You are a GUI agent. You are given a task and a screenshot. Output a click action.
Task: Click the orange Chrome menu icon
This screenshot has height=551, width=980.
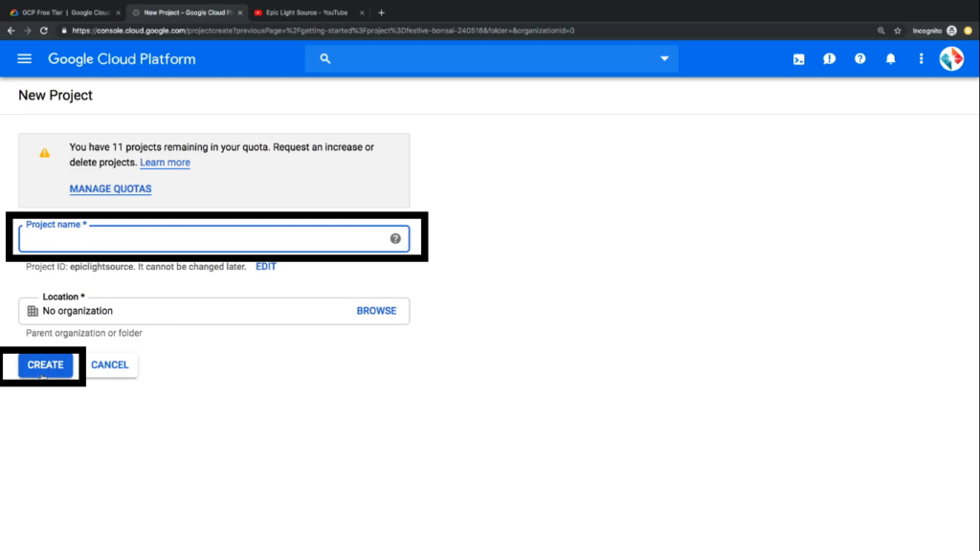pos(969,31)
